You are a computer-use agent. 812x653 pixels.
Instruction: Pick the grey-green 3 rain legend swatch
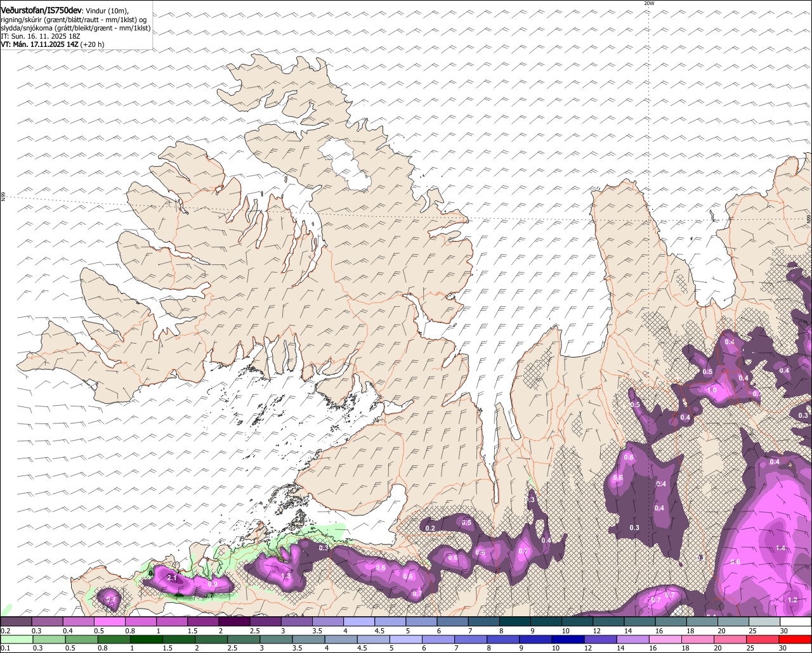click(276, 639)
